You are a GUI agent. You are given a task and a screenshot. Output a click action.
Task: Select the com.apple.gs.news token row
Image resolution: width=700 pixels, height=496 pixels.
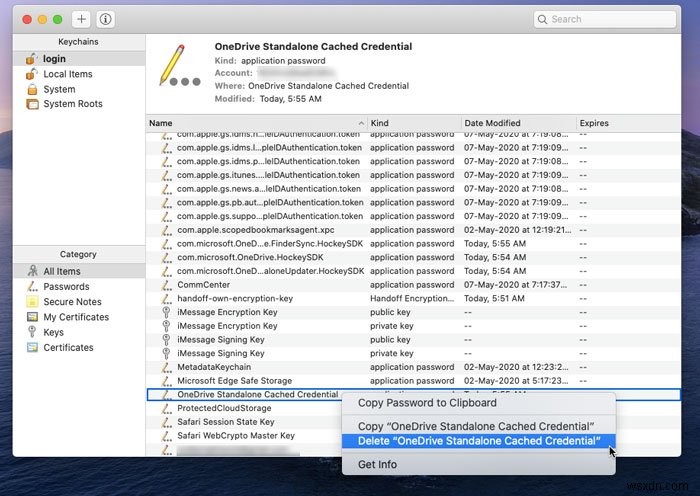point(413,189)
